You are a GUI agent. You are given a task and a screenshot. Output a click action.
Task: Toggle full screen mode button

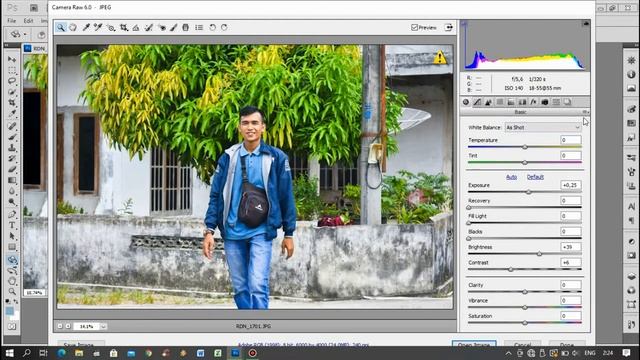click(x=449, y=27)
